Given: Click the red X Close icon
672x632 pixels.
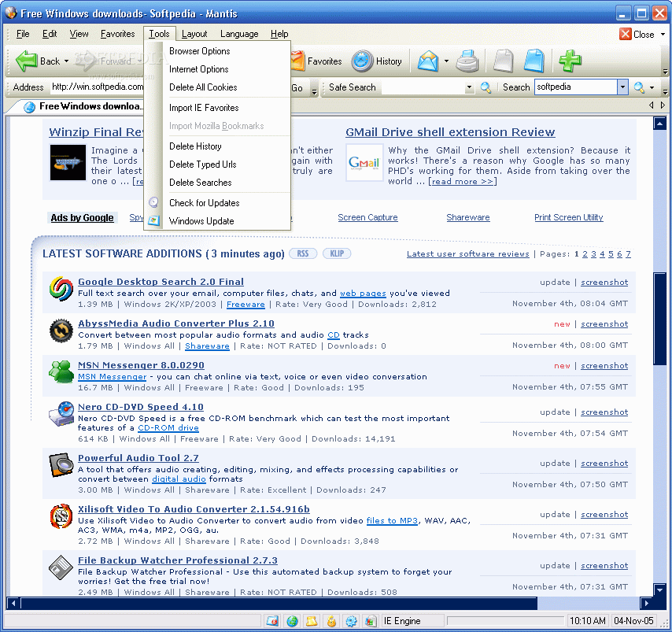Looking at the screenshot, I should [x=626, y=34].
